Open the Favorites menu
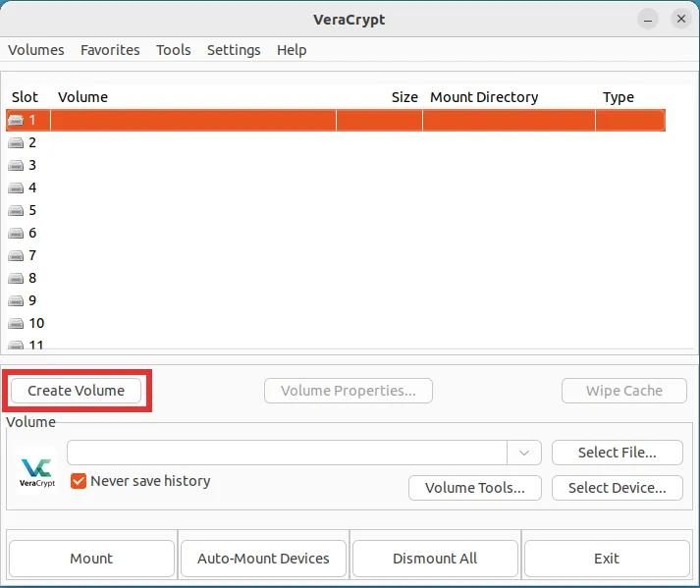The height and width of the screenshot is (588, 700). tap(110, 50)
